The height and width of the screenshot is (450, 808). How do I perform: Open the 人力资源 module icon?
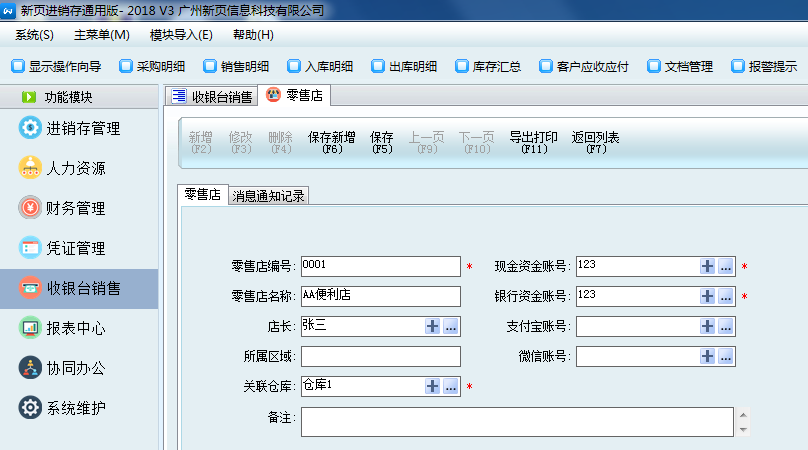(x=30, y=168)
